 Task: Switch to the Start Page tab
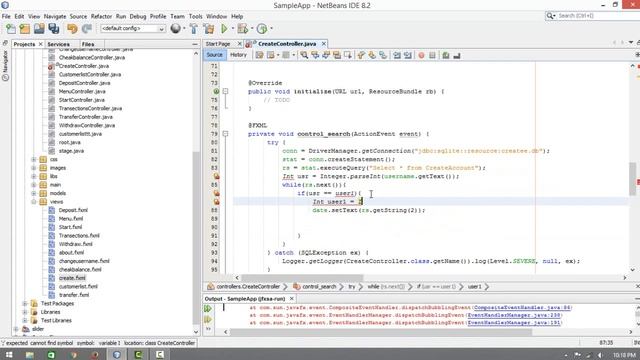point(218,44)
